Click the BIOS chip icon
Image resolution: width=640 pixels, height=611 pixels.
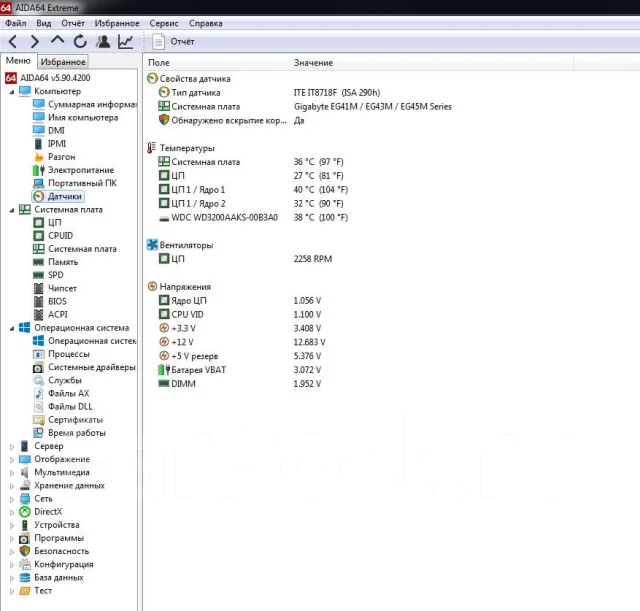tap(38, 301)
